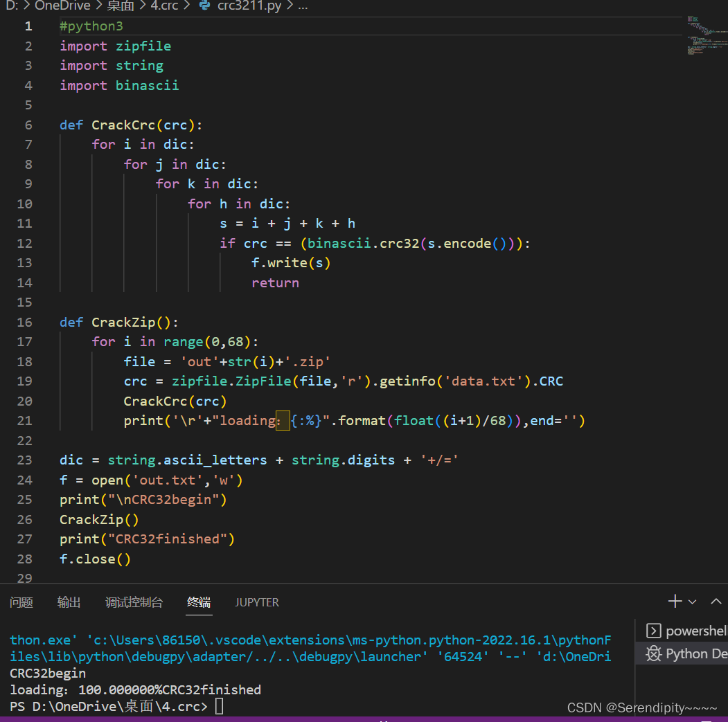
Task: Click inside the terminal prompt input
Action: (x=217, y=705)
